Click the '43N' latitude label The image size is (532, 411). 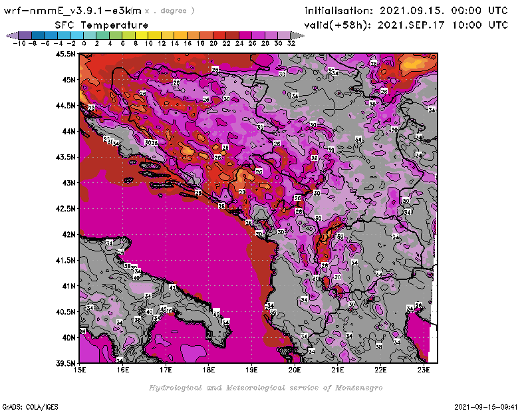click(68, 183)
